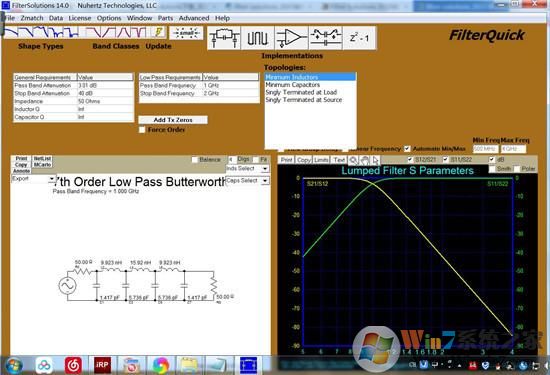Click the 'small' sparkle button
This screenshot has width=550, height=375.
(186, 33)
